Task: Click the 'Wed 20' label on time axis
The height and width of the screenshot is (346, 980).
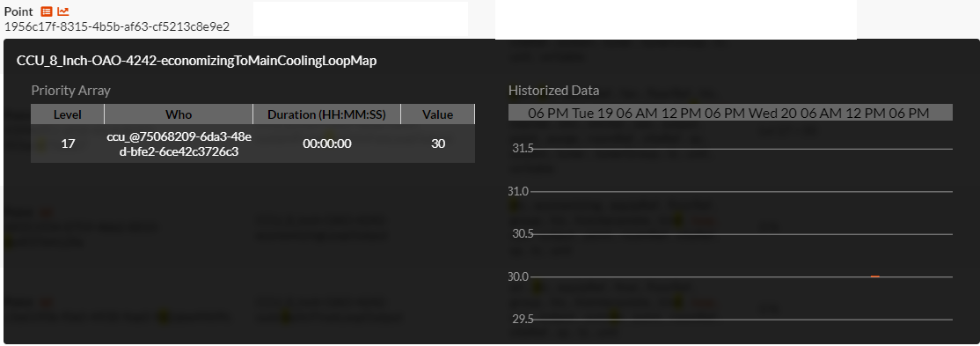Action: click(773, 114)
